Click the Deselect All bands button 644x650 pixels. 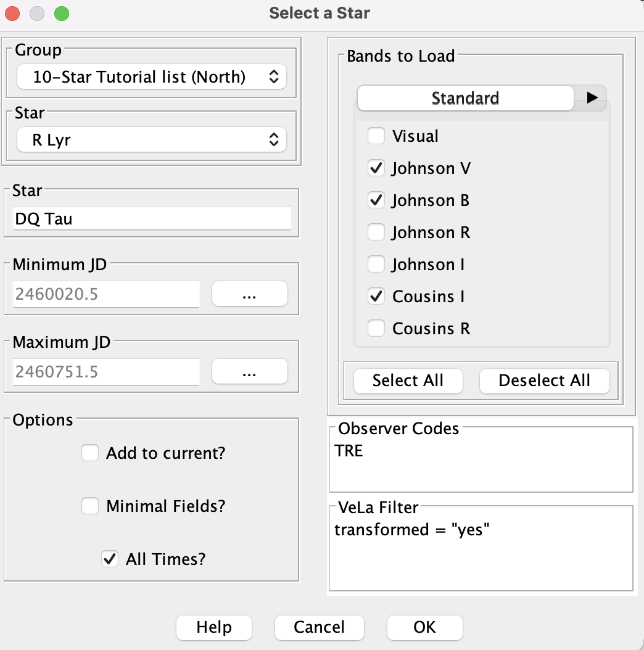click(545, 381)
